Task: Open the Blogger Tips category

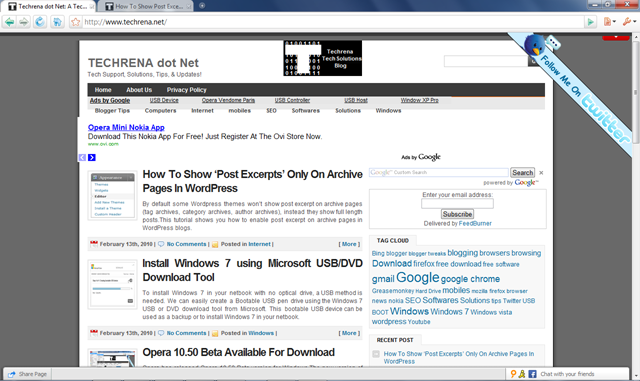Action: click(112, 111)
